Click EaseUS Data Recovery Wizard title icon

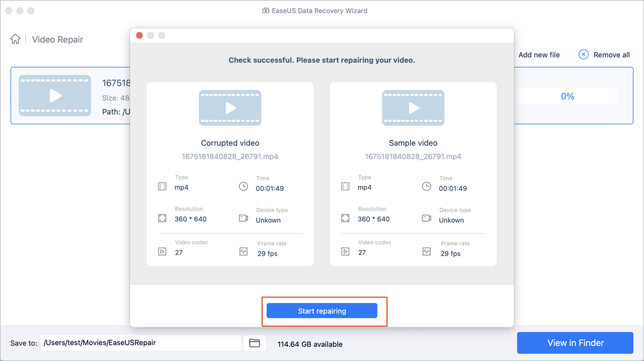[x=266, y=10]
